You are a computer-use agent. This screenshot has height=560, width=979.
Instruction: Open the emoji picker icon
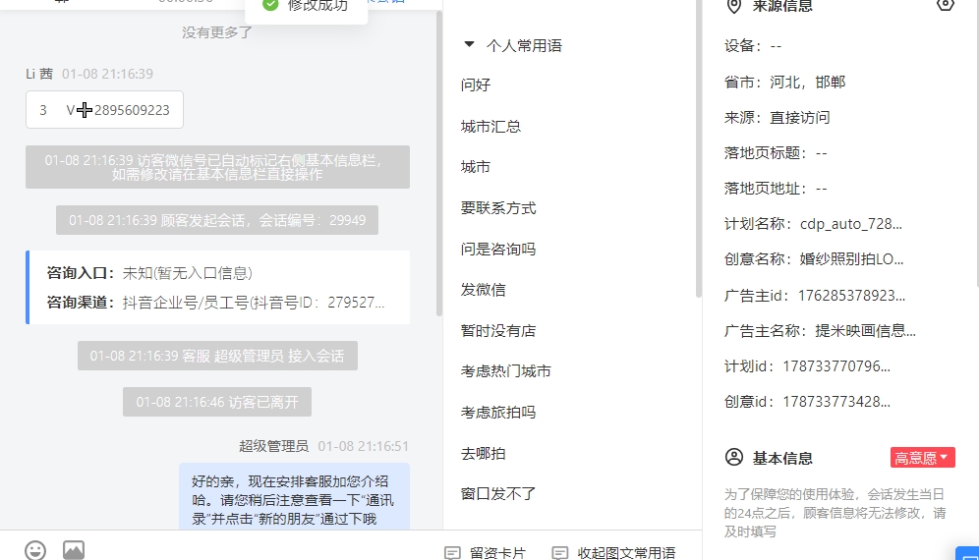[35, 550]
